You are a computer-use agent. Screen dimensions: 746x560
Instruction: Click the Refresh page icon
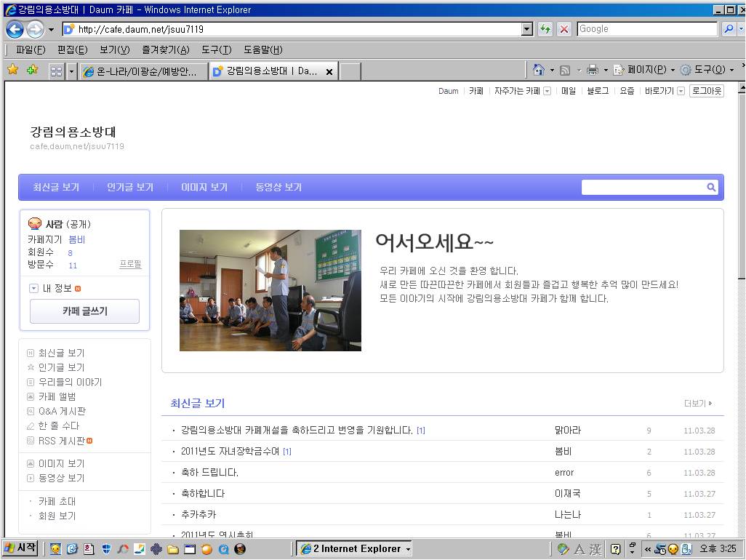pyautogui.click(x=545, y=29)
